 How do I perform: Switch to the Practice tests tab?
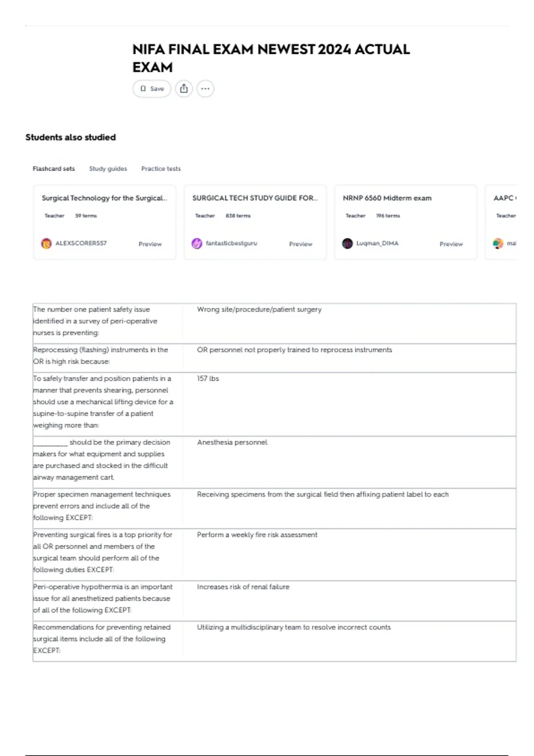(161, 169)
